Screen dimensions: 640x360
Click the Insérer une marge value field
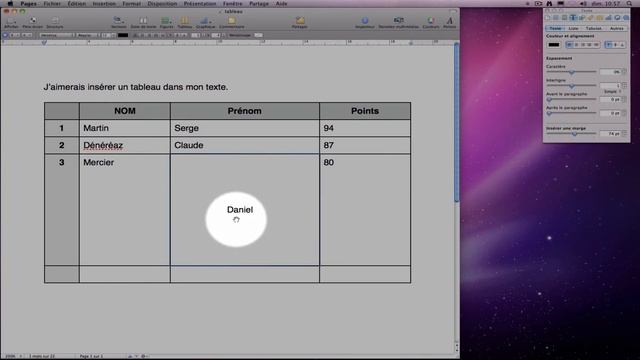pos(611,133)
